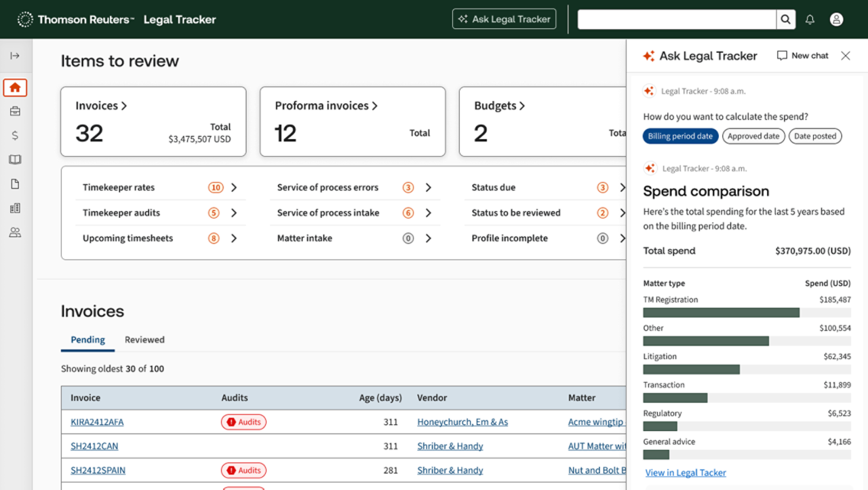The height and width of the screenshot is (490, 868).
Task: Click the people icon at the sidebar bottom
Action: (15, 232)
